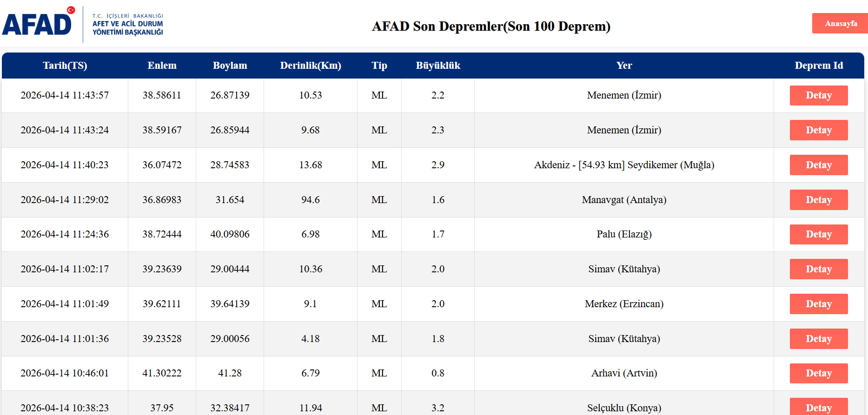The image size is (868, 415).
Task: Click the Deprem Id column header
Action: point(819,66)
